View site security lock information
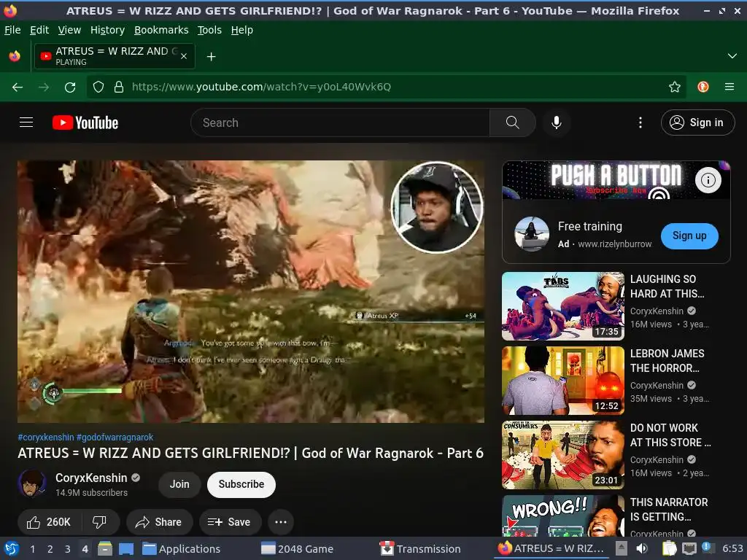The width and height of the screenshot is (747, 560). coord(119,87)
